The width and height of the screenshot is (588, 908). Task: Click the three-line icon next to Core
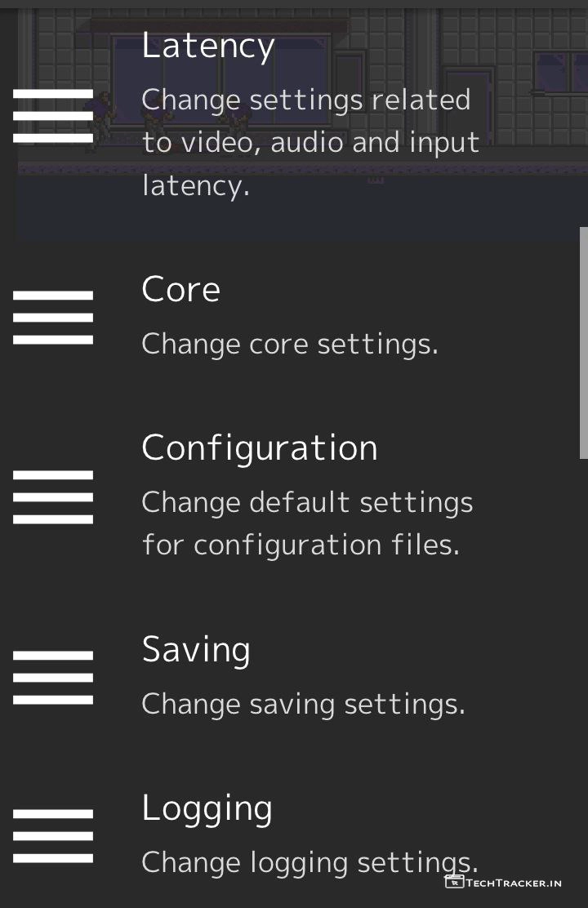pyautogui.click(x=53, y=317)
